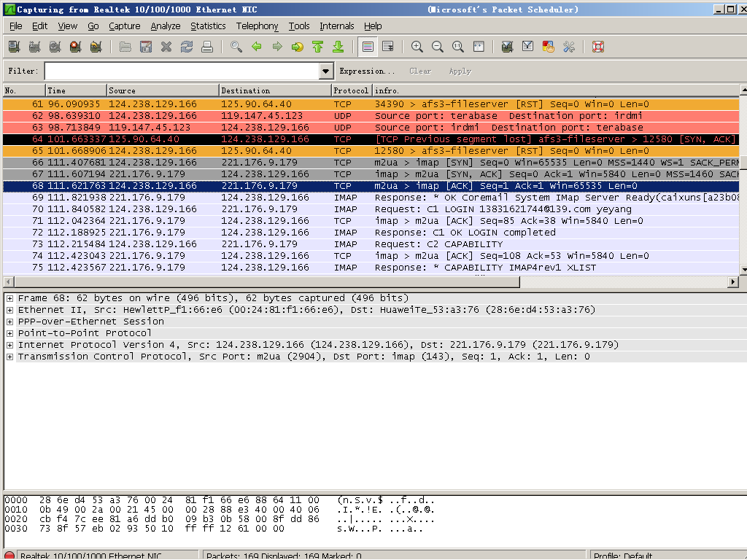Click the Expression... button
The image size is (747, 560).
coord(367,71)
